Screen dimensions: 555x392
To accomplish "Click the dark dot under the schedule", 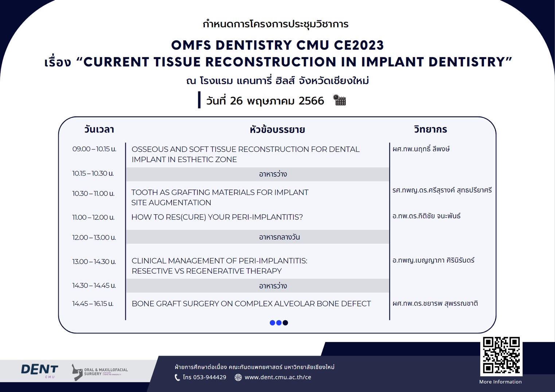I will (285, 323).
